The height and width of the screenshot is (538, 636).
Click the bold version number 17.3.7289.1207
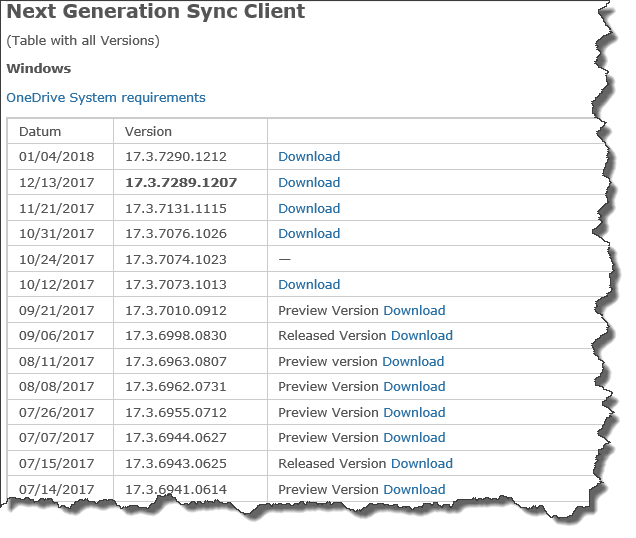181,183
